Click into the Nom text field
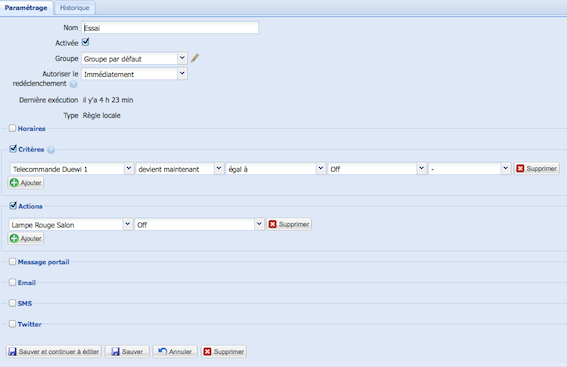Image resolution: width=567 pixels, height=367 pixels. (170, 27)
